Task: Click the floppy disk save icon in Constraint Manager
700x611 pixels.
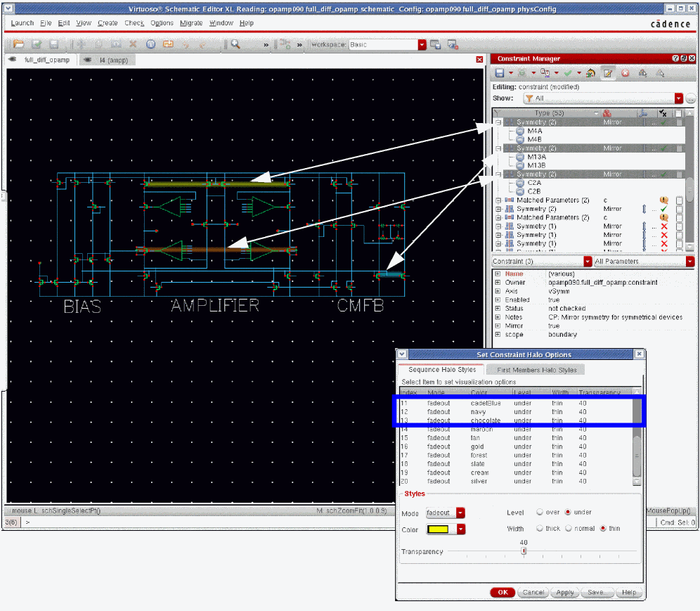Action: (500, 73)
